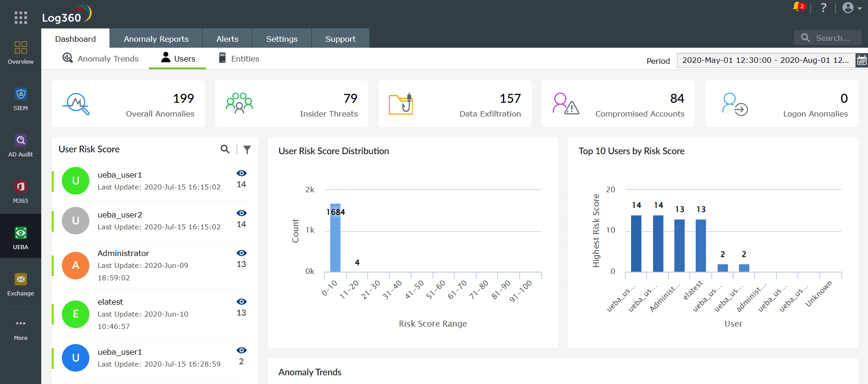Click the Insider Threats people icon

[239, 103]
